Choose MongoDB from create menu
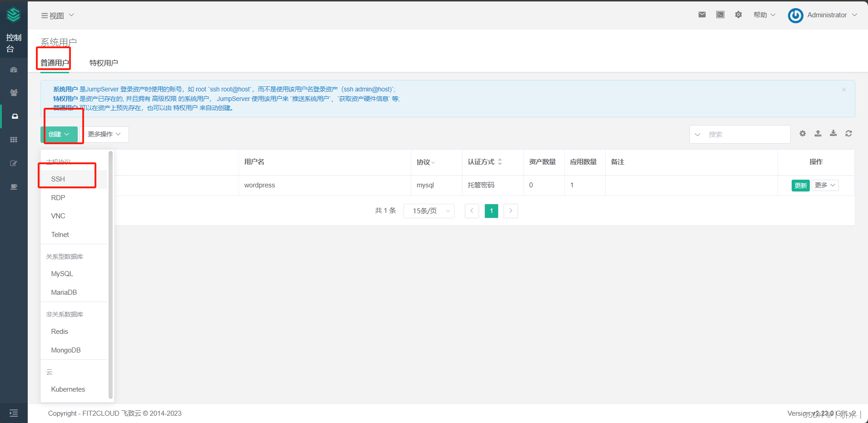Image resolution: width=868 pixels, height=423 pixels. point(74,350)
